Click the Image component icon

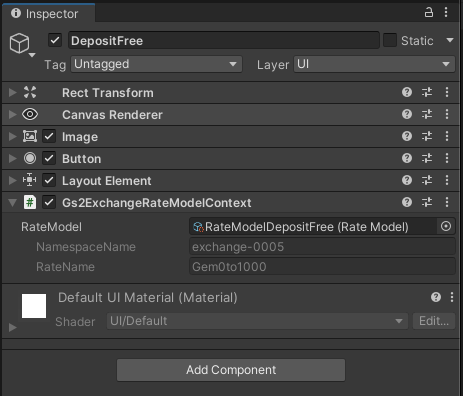[30, 136]
